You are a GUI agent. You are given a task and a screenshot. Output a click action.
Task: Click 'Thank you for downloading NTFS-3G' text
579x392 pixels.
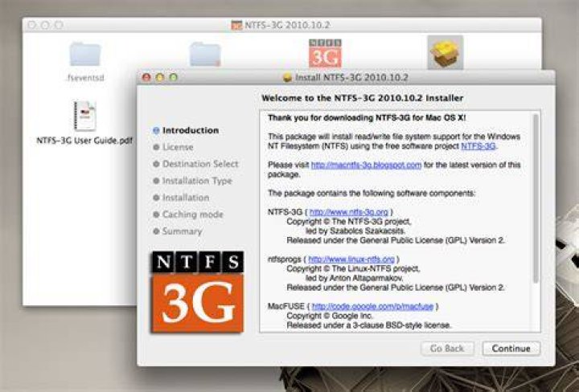367,118
